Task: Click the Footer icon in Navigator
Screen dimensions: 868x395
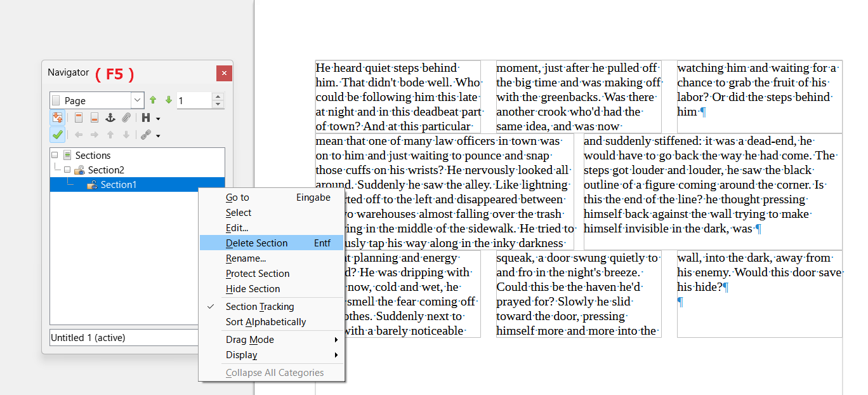Action: [x=93, y=118]
